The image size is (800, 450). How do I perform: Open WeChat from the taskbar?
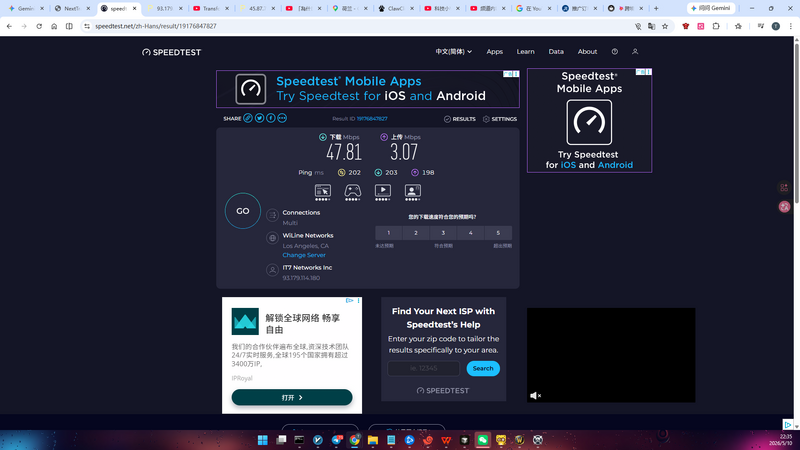(483, 440)
